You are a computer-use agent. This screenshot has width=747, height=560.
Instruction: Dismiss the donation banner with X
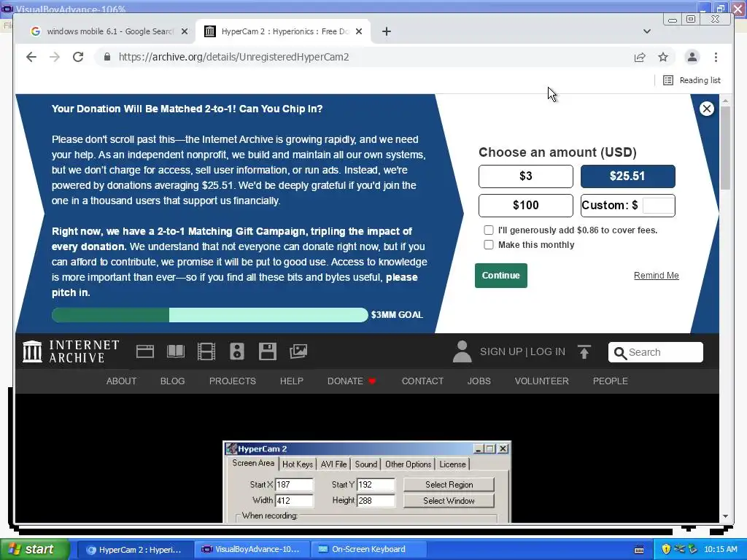tap(706, 109)
